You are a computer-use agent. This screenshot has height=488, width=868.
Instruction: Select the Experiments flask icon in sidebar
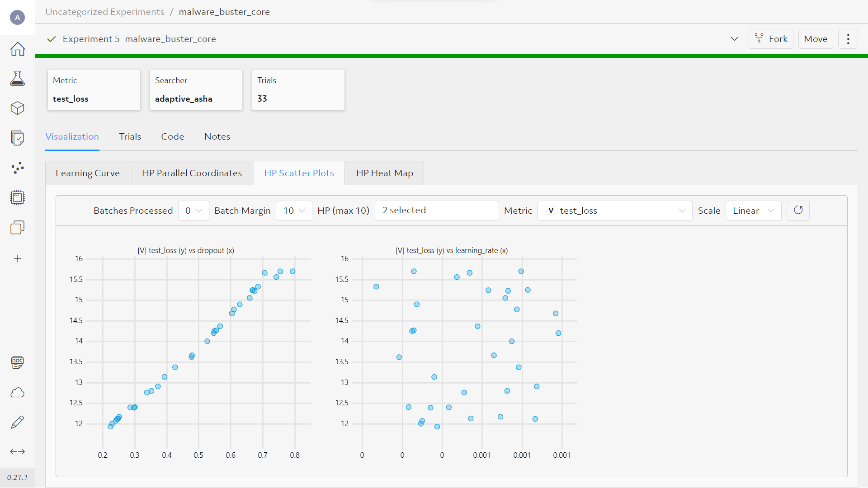click(17, 78)
